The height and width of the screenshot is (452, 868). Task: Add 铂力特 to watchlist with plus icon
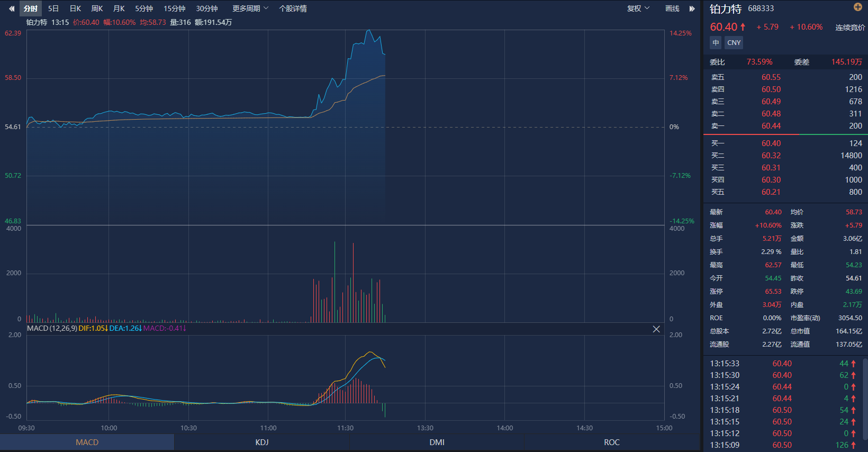(858, 7)
